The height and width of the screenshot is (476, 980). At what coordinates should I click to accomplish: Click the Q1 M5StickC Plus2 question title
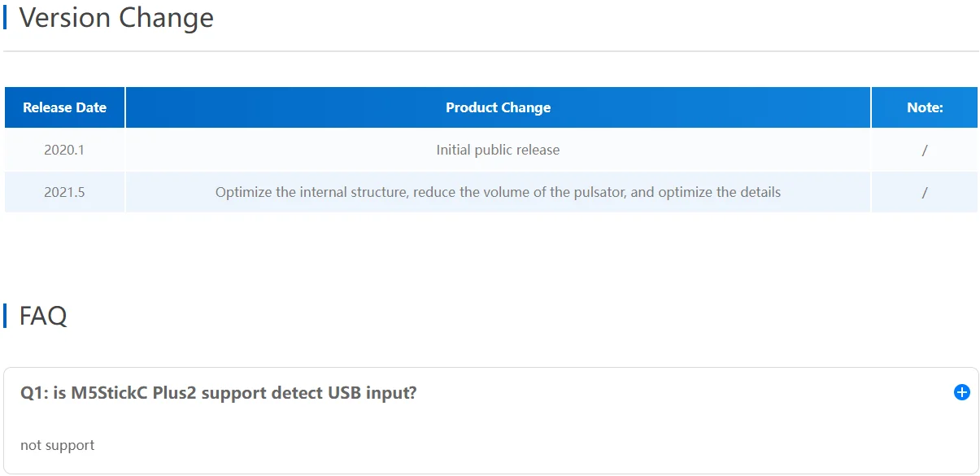click(x=219, y=393)
